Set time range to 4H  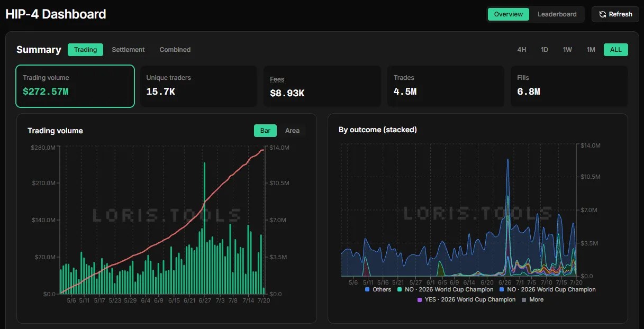522,50
